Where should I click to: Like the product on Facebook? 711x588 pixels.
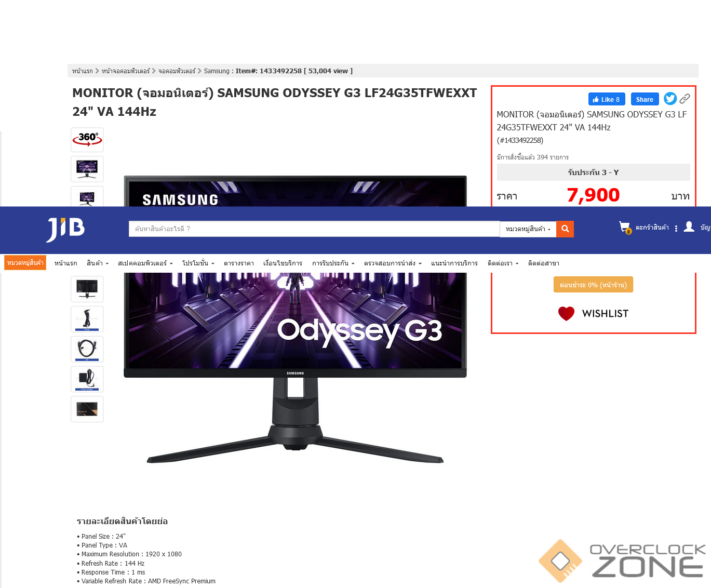click(607, 99)
